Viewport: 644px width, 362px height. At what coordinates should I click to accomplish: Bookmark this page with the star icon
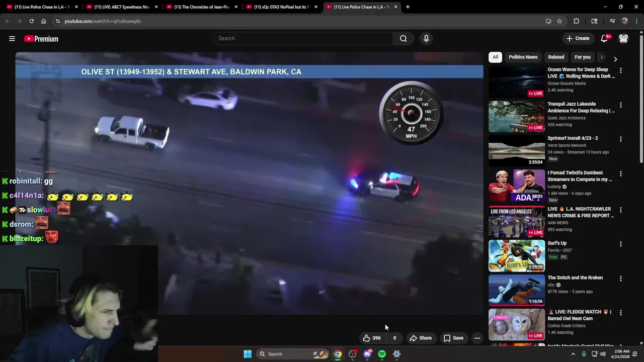point(559,21)
